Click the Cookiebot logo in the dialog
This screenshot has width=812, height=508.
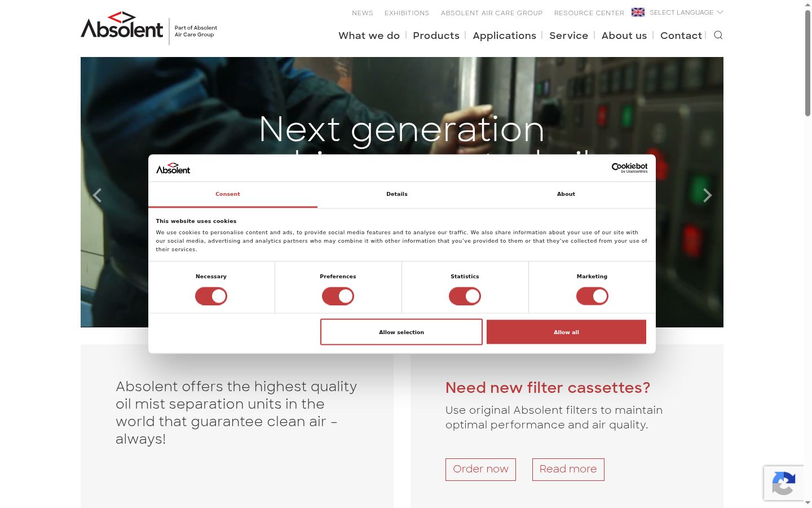pyautogui.click(x=629, y=168)
